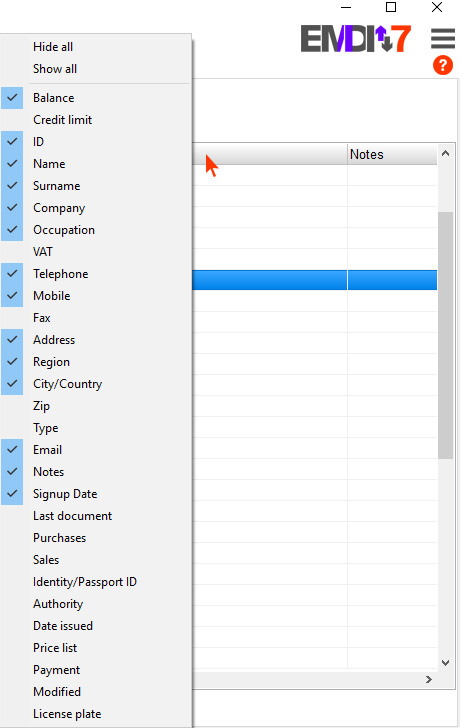Choose Identity/Passport ID entry
The width and height of the screenshot is (460, 728).
coord(96,582)
